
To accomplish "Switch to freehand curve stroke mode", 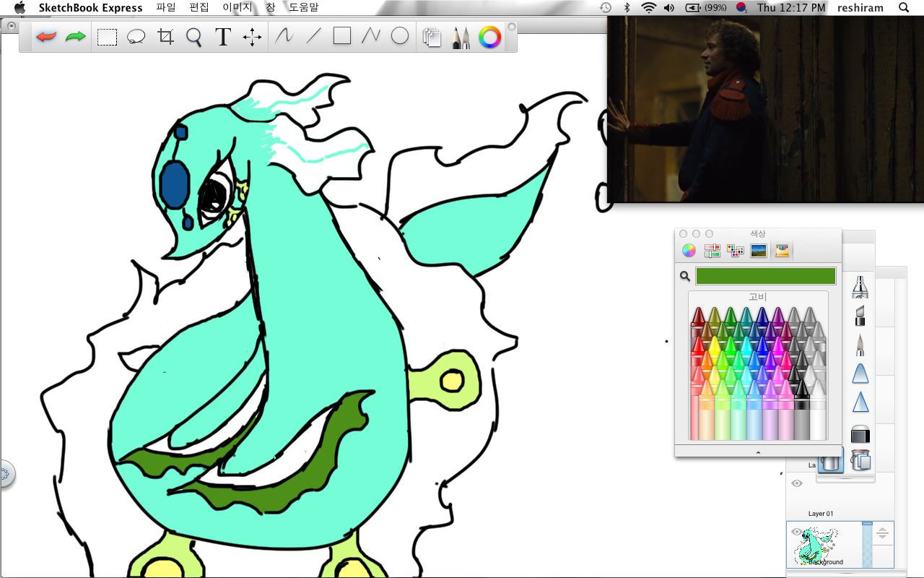I will coord(284,36).
